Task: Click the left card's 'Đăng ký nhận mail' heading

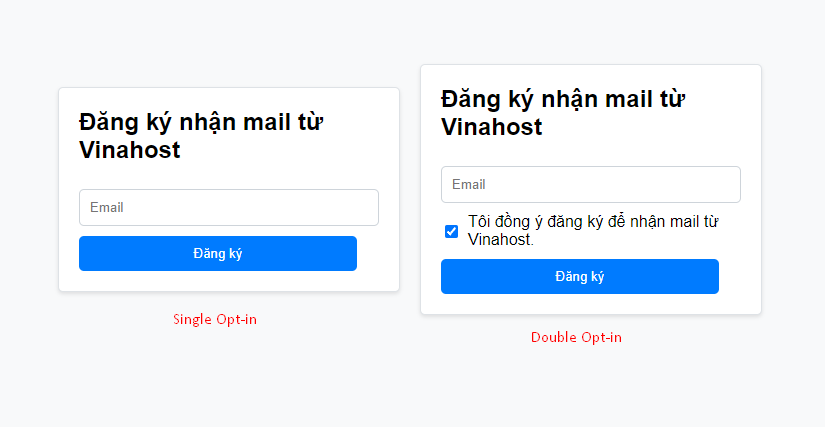Action: coord(200,123)
